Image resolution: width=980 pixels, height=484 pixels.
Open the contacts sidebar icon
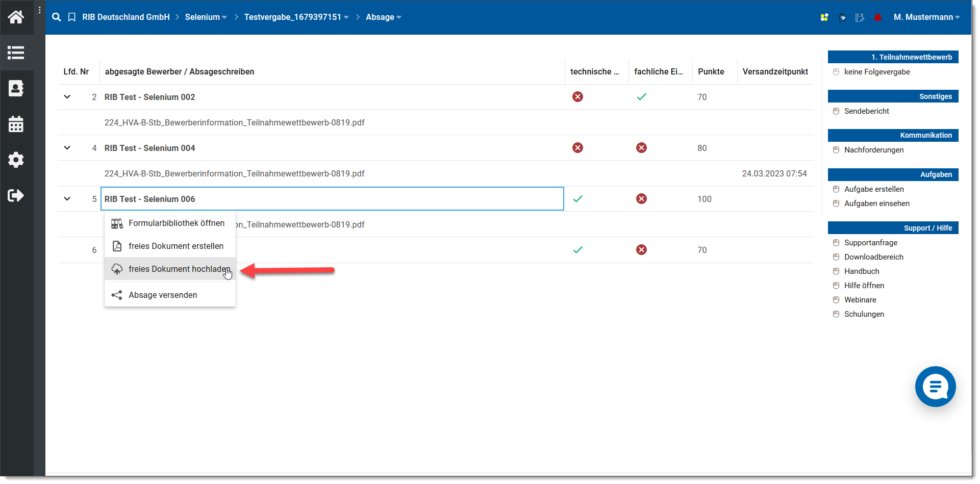click(16, 88)
